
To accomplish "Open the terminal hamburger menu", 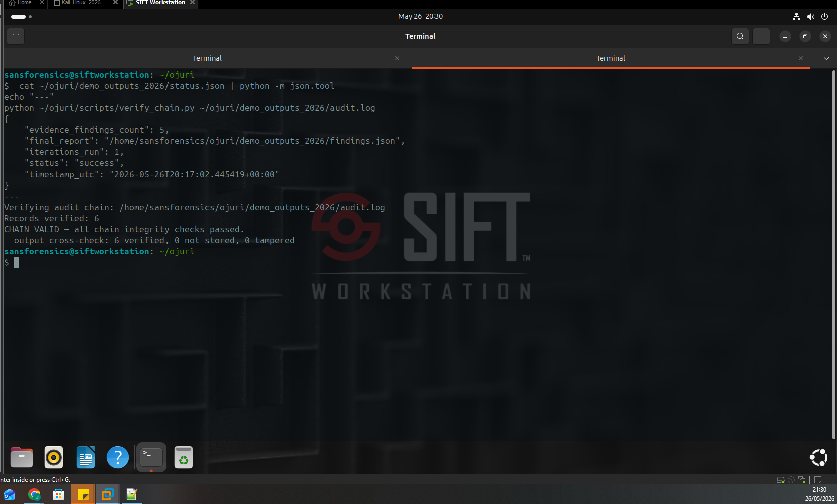I will coord(761,36).
